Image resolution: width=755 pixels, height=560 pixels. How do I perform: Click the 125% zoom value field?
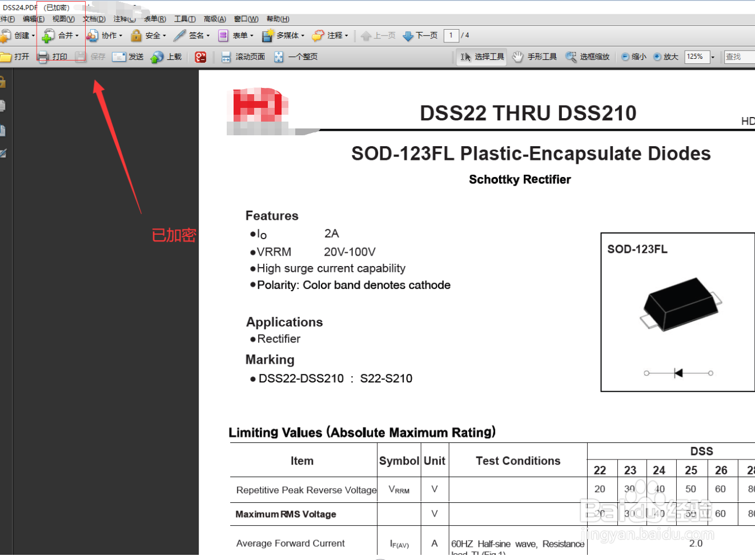pyautogui.click(x=697, y=57)
